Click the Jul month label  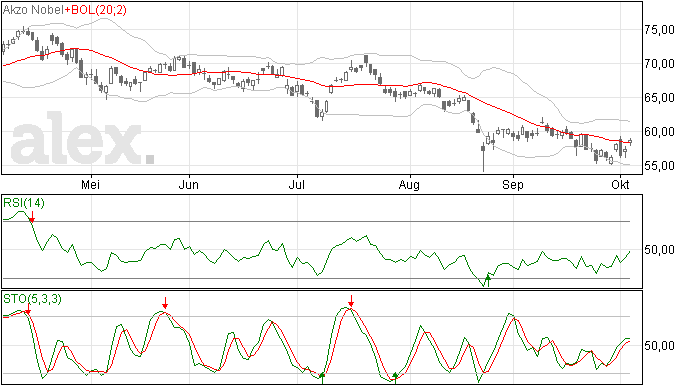[297, 184]
